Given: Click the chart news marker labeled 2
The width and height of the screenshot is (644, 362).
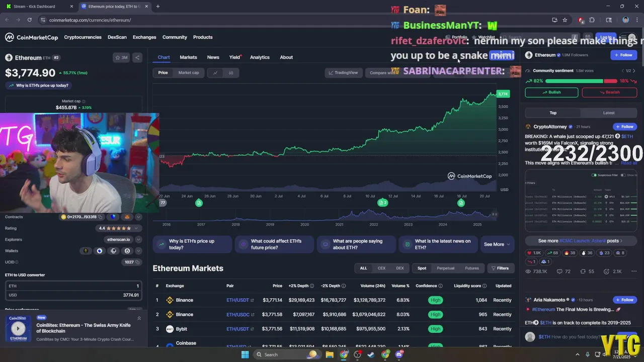Looking at the screenshot, I should (x=382, y=203).
